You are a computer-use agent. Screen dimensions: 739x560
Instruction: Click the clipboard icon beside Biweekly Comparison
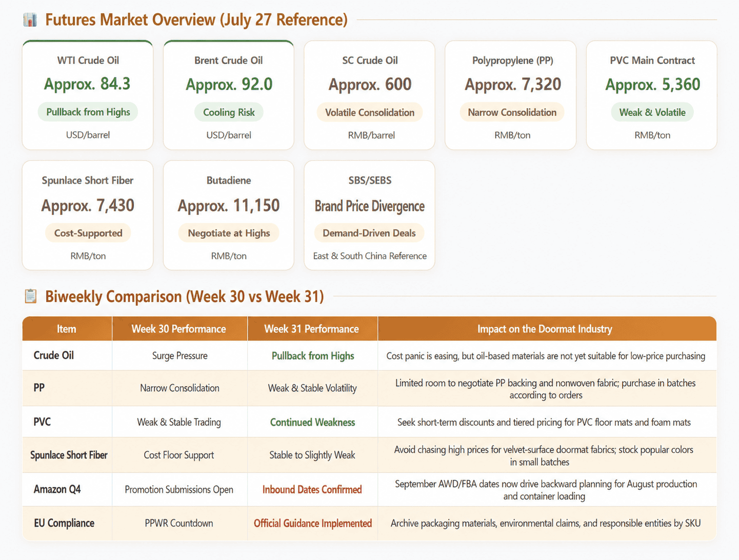pos(31,296)
